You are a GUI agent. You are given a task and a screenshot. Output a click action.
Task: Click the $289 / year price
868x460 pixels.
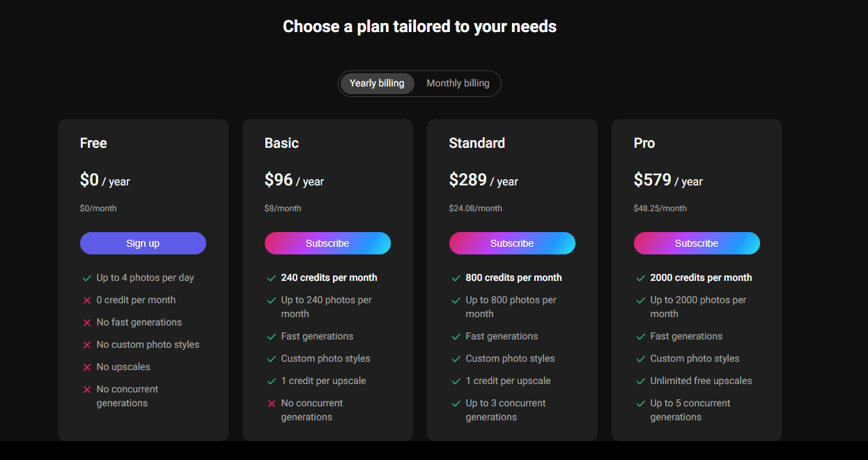point(483,181)
